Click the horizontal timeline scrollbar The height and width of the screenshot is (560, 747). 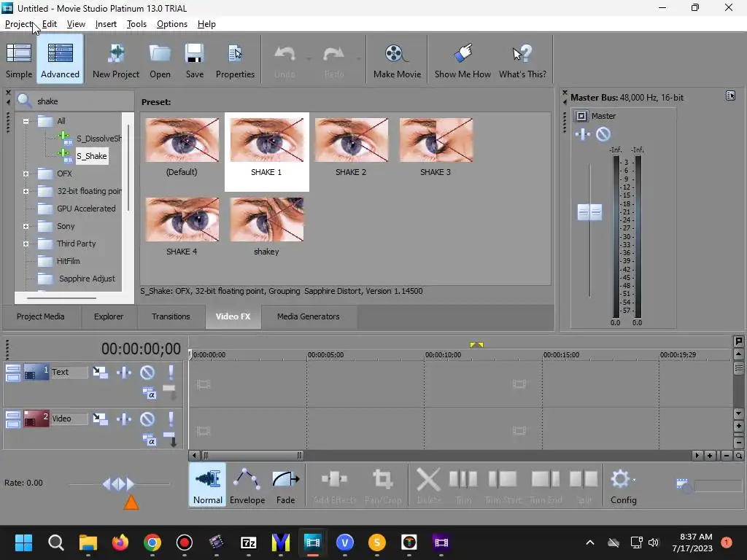(252, 455)
